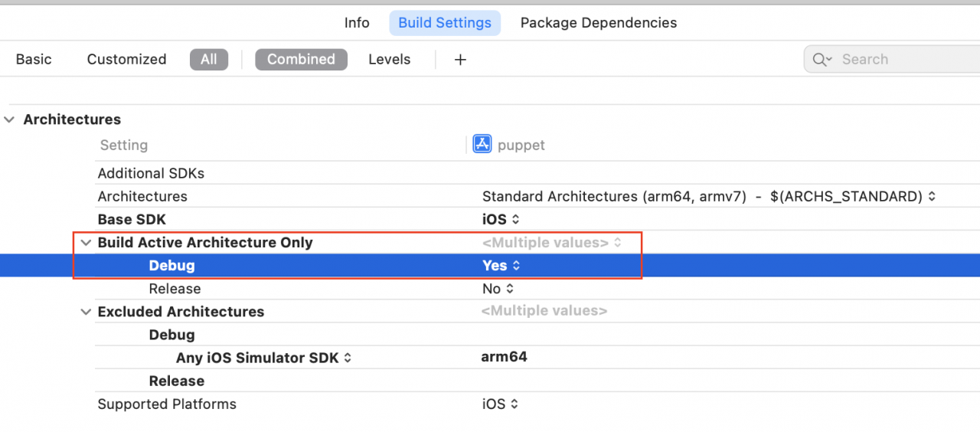
Task: Click Any iOS Simulator SDK selector
Action: point(263,358)
